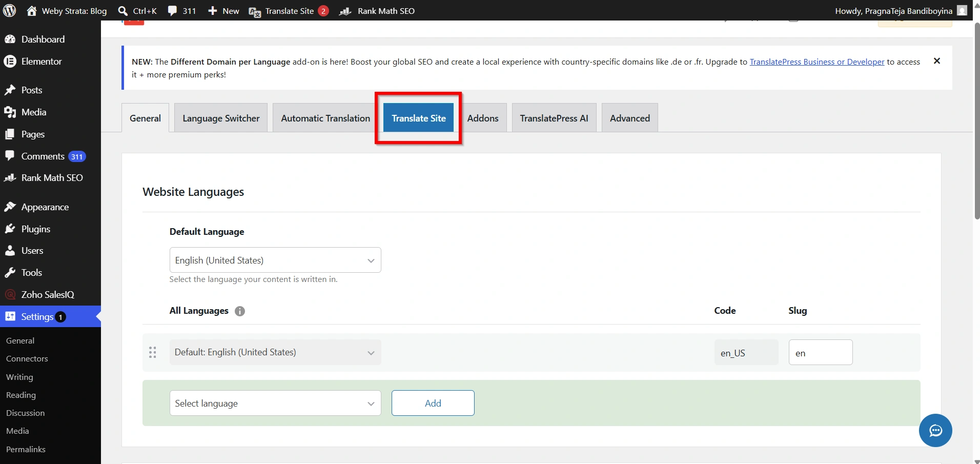Screen dimensions: 980x464
Task: Open Discussion under Settings submenu
Action: [x=26, y=413]
